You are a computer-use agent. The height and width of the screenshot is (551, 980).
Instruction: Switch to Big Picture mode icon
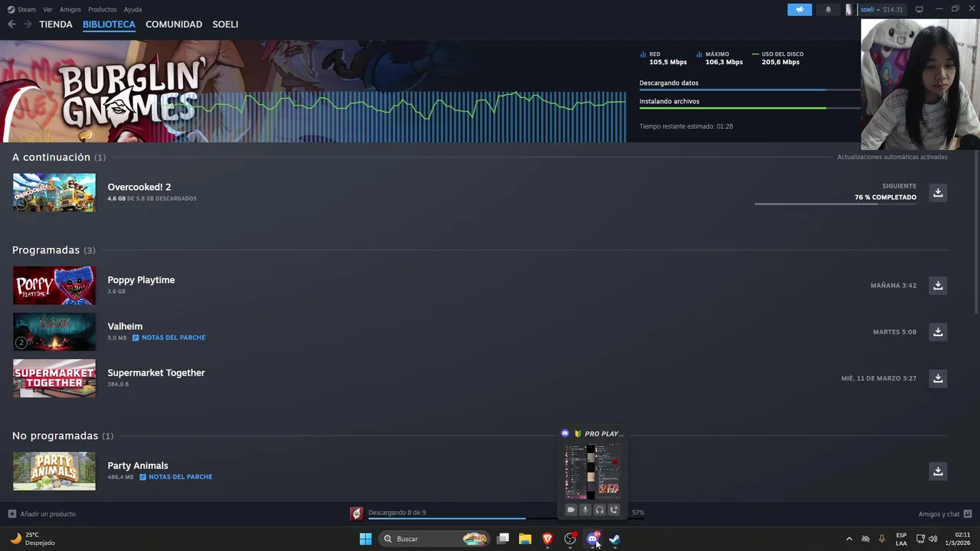point(920,10)
